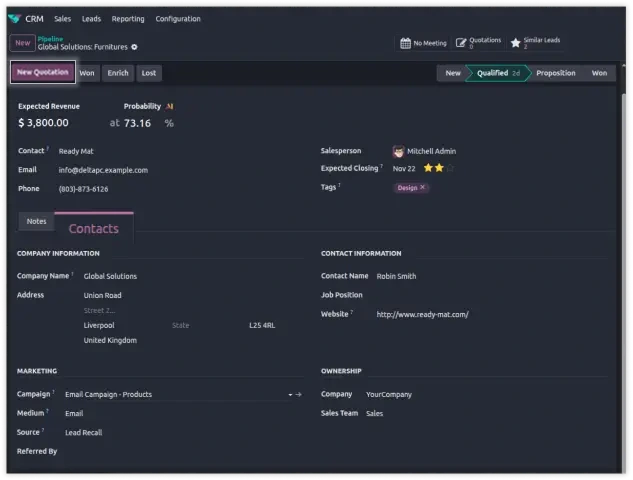Expand the Campaign dropdown arrow

[289, 395]
